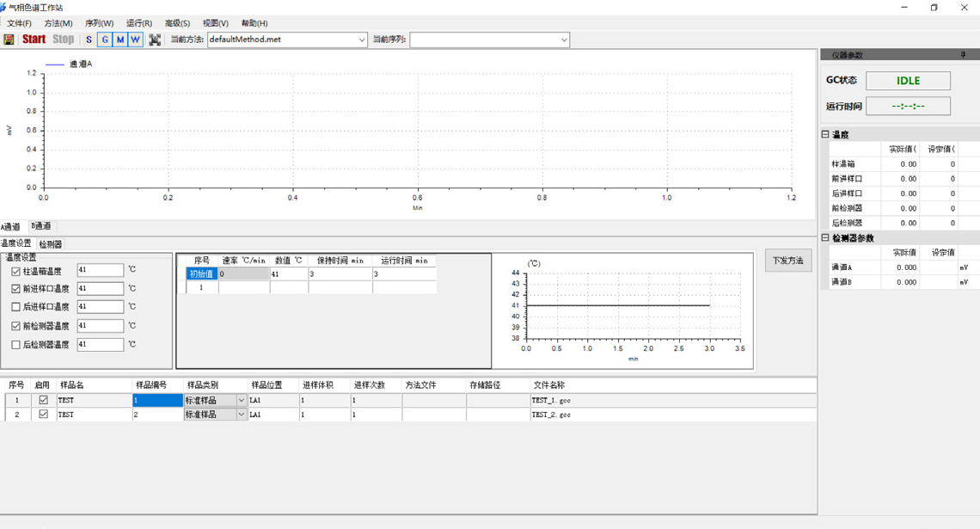Enable the 后进样口温度 checkbox
The width and height of the screenshot is (980, 529).
(16, 307)
